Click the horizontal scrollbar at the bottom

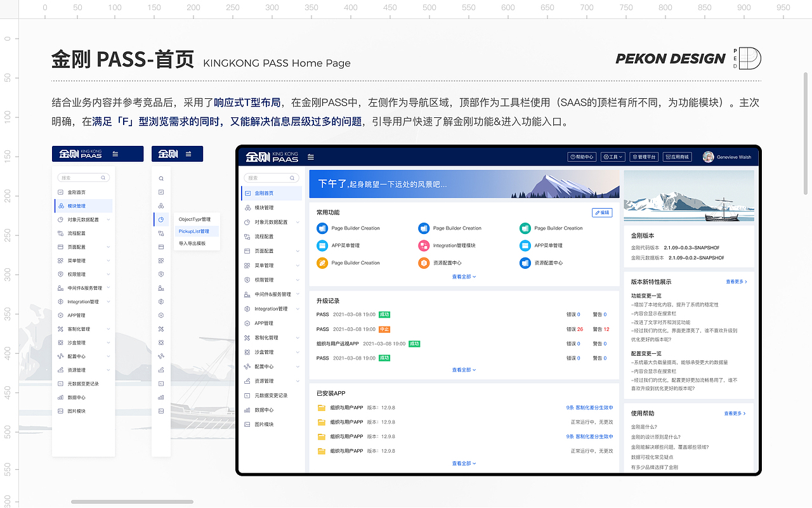pyautogui.click(x=131, y=502)
